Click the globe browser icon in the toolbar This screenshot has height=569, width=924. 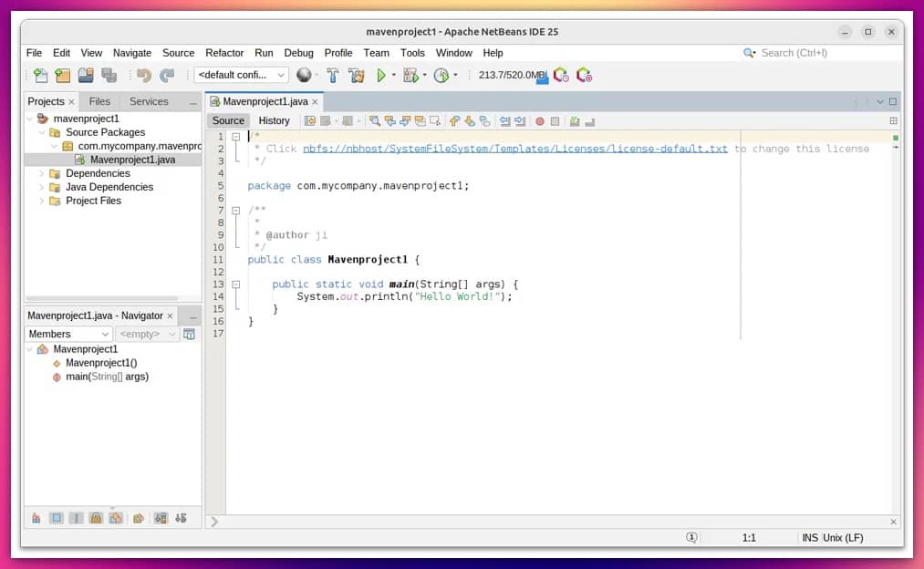[x=304, y=76]
